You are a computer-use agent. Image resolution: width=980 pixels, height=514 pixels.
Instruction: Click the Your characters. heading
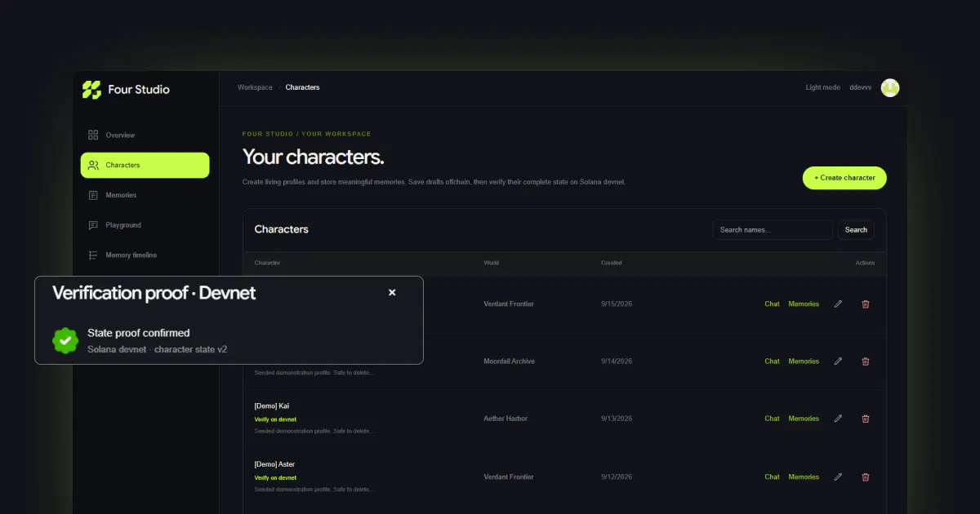point(313,157)
